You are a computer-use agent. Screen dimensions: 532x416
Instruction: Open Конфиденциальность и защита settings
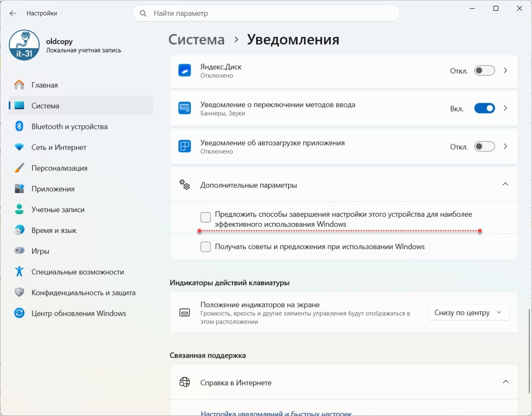81,292
